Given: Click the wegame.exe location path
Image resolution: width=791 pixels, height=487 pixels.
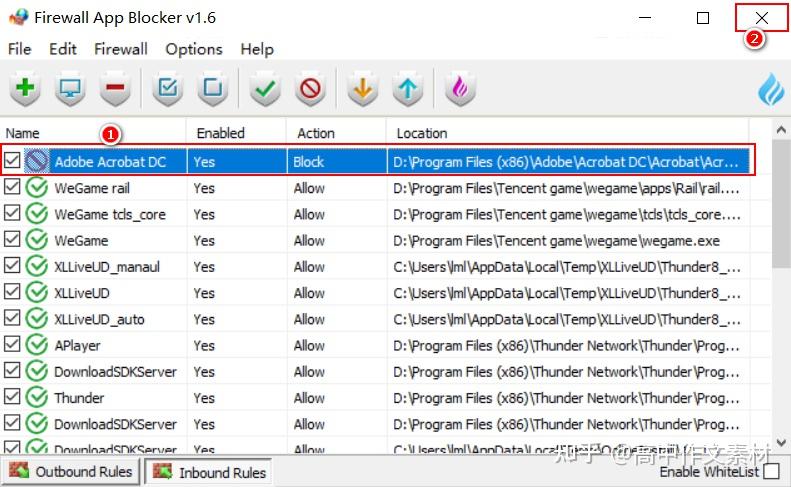Looking at the screenshot, I should point(556,241).
